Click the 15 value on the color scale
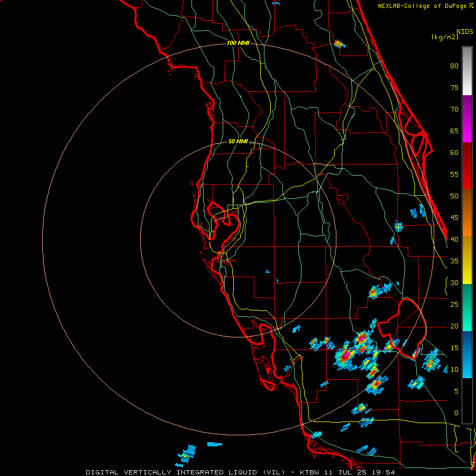476x476 pixels. [x=454, y=348]
